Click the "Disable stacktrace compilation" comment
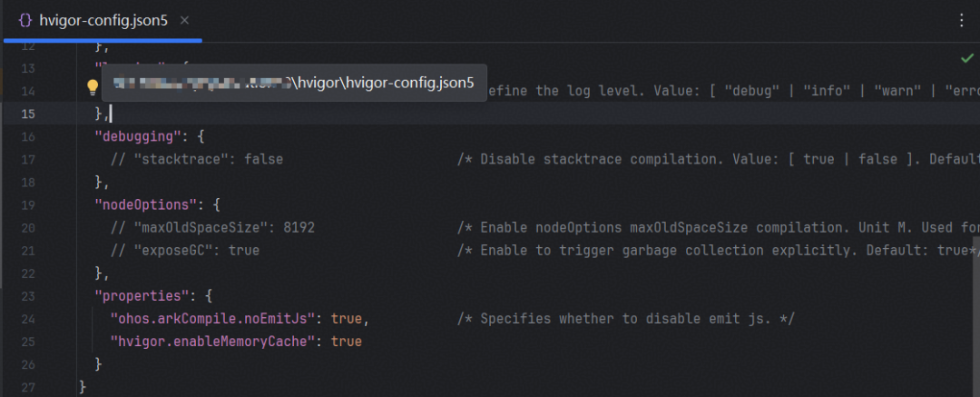The image size is (980, 397). 718,159
